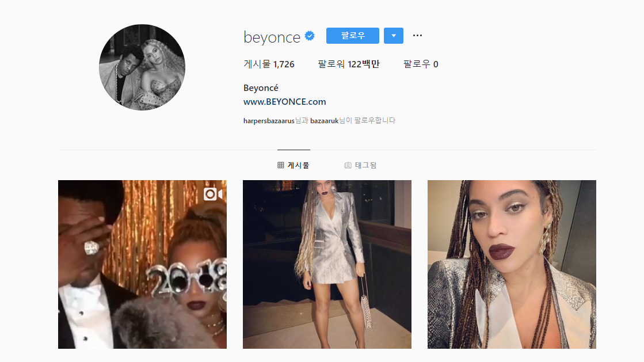The image size is (644, 362).
Task: Open the 2018 glasses video post
Action: click(x=142, y=264)
